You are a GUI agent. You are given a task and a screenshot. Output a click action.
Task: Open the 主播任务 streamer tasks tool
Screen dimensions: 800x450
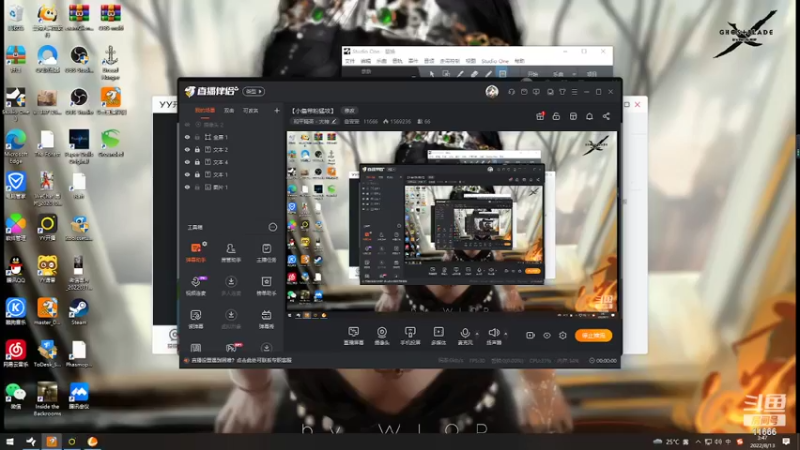tap(266, 252)
